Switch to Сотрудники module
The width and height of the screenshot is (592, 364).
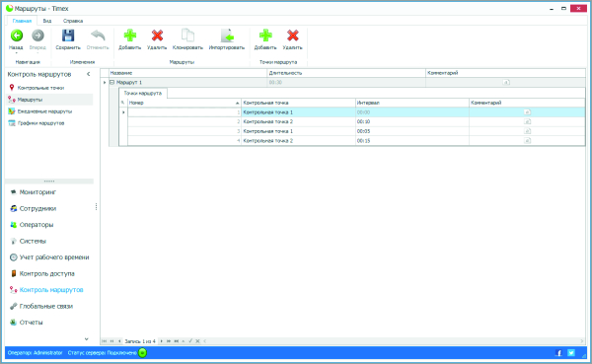(x=37, y=208)
